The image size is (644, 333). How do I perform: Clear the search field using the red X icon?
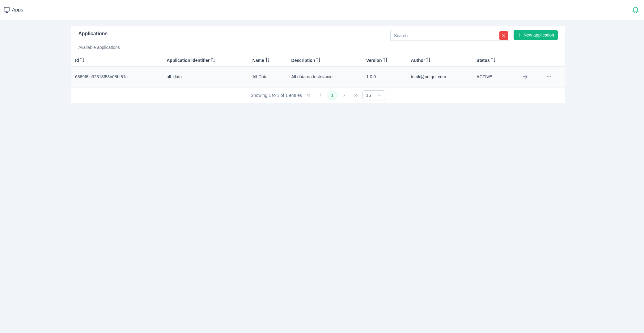point(504,35)
